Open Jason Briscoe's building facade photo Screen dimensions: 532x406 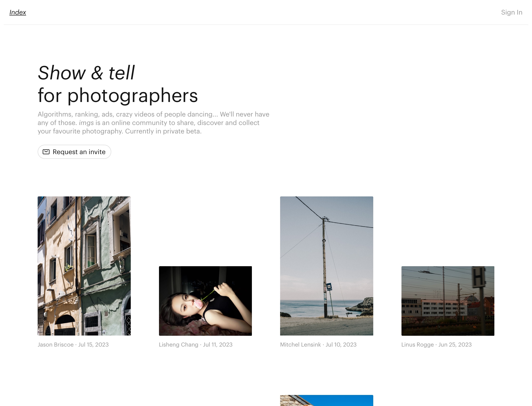click(84, 266)
